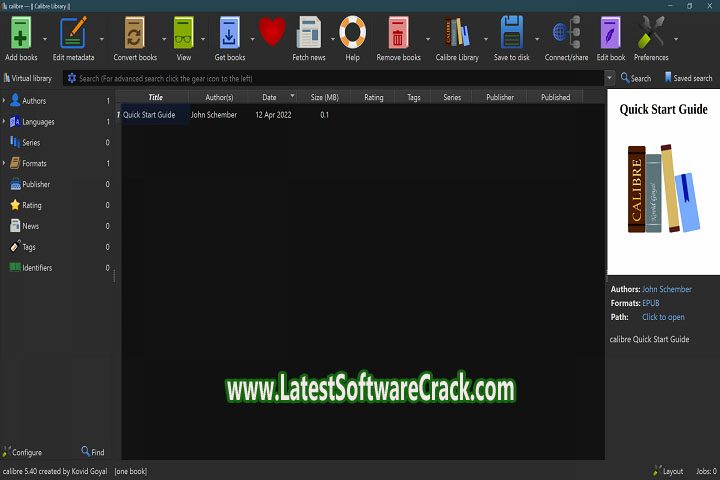
Task: Open the Layout button in status bar
Action: tap(667, 470)
